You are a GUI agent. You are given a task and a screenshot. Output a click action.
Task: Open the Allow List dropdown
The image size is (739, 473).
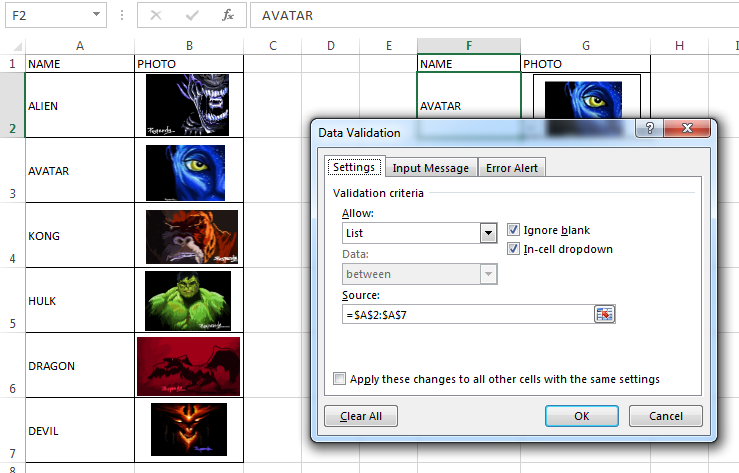[488, 233]
